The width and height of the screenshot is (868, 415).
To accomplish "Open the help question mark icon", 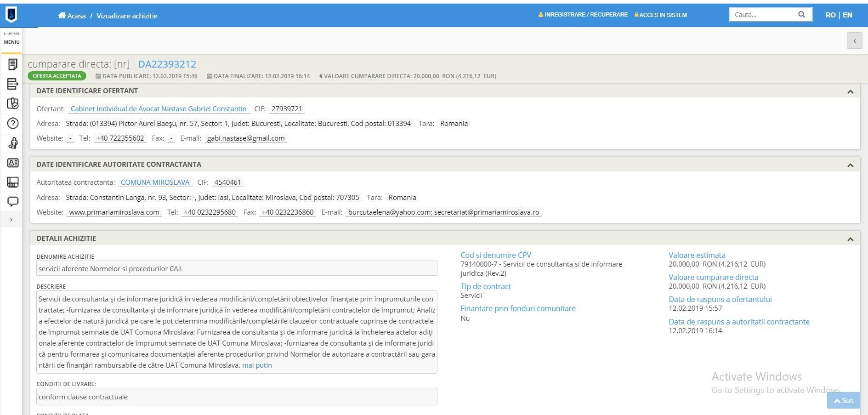I will tap(13, 123).
